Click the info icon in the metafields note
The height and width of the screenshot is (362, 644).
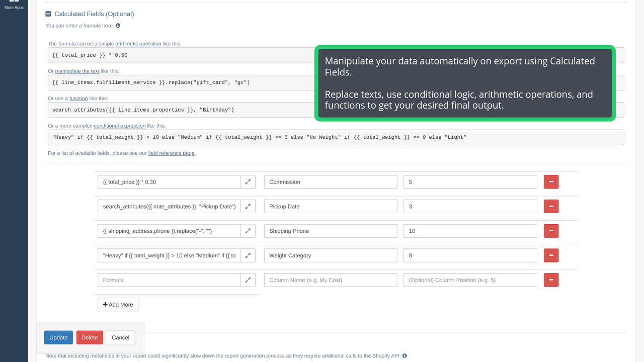[x=405, y=355]
